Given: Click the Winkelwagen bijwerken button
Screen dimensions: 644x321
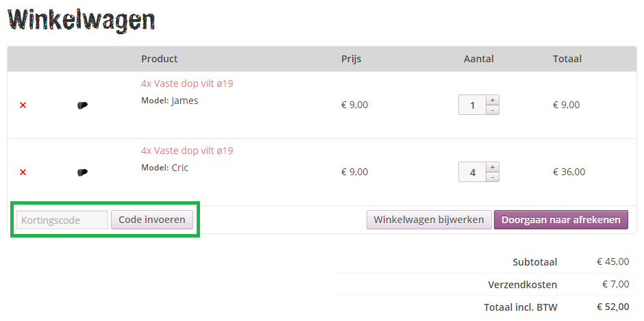Looking at the screenshot, I should coord(429,220).
